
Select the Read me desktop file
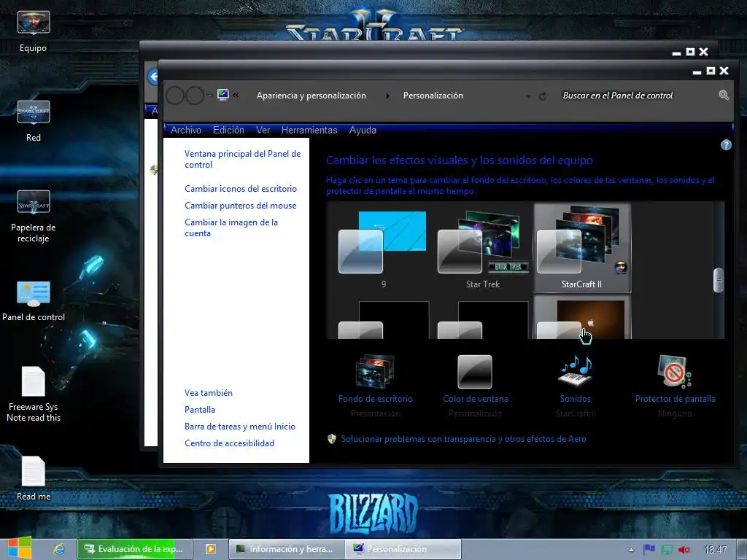pos(34,478)
